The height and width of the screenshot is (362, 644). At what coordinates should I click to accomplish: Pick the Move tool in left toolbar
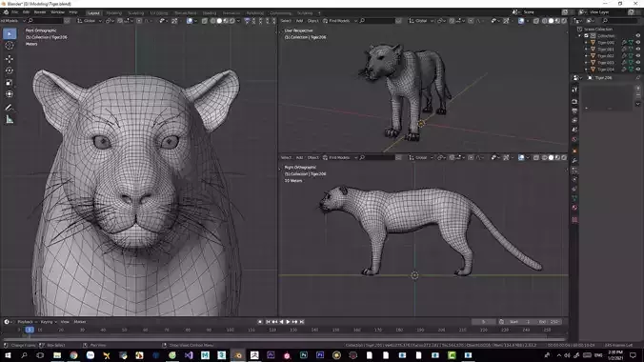tap(10, 59)
